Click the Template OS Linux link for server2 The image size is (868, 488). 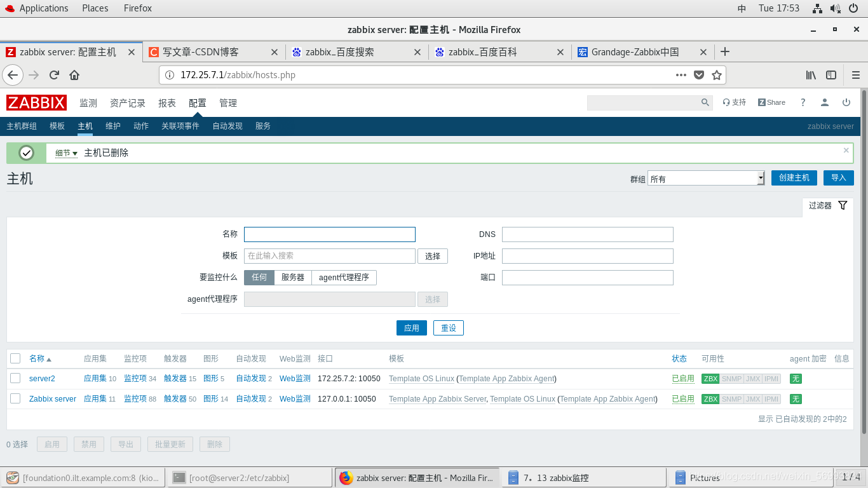tap(421, 379)
